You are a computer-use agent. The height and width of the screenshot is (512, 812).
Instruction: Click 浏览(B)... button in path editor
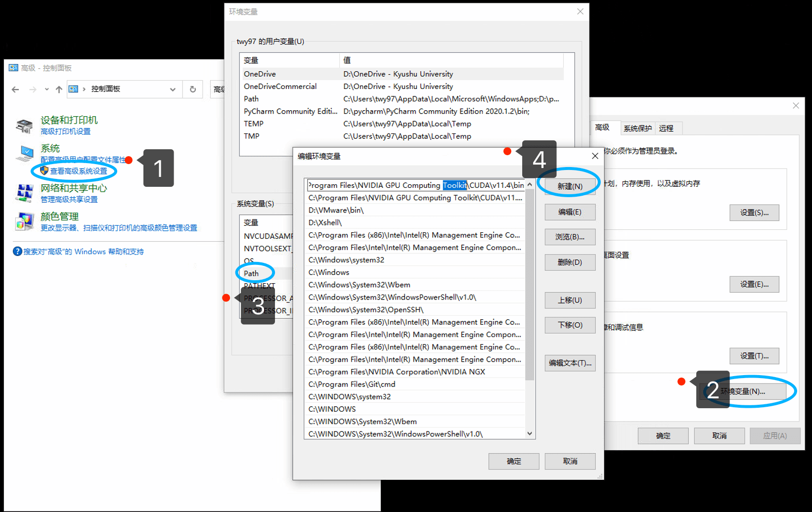(570, 237)
